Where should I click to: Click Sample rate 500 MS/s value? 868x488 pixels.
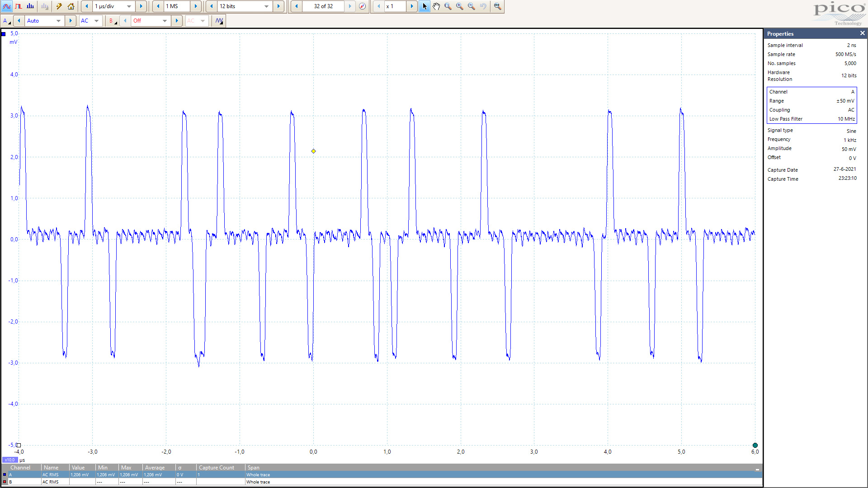[x=845, y=54]
